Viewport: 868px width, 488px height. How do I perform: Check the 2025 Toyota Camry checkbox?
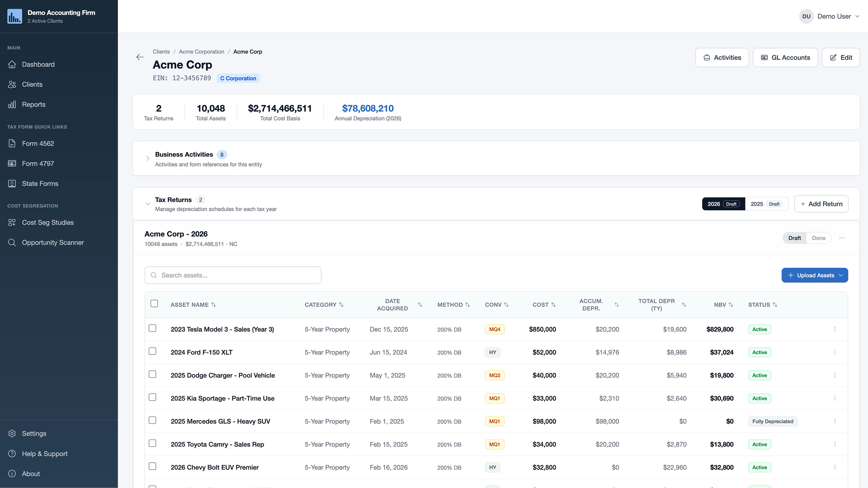[153, 443]
